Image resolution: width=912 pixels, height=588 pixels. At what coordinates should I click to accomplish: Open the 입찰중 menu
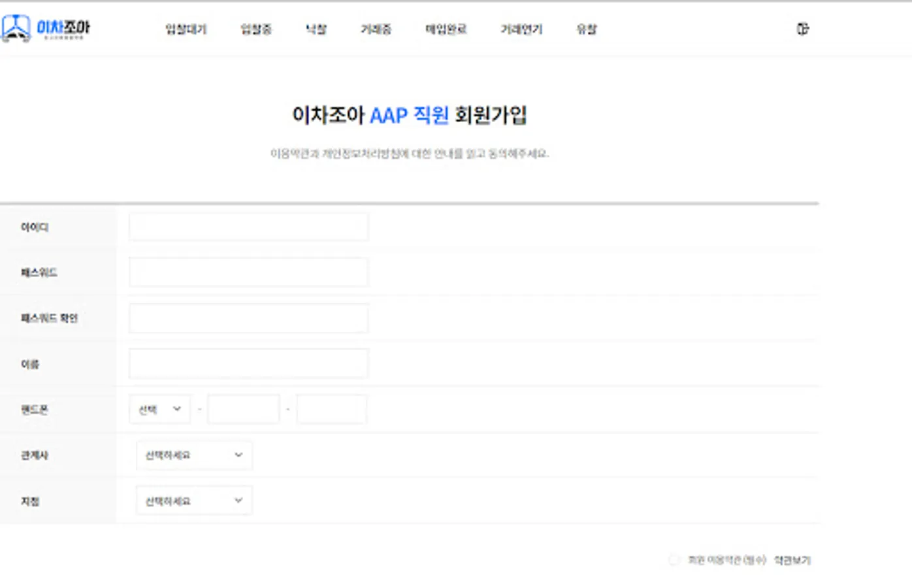pos(256,29)
